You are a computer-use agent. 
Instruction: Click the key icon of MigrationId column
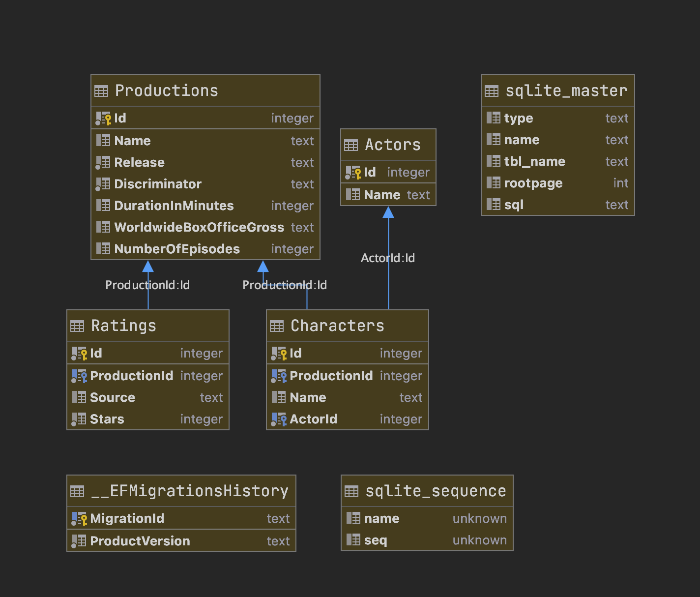pyautogui.click(x=79, y=519)
